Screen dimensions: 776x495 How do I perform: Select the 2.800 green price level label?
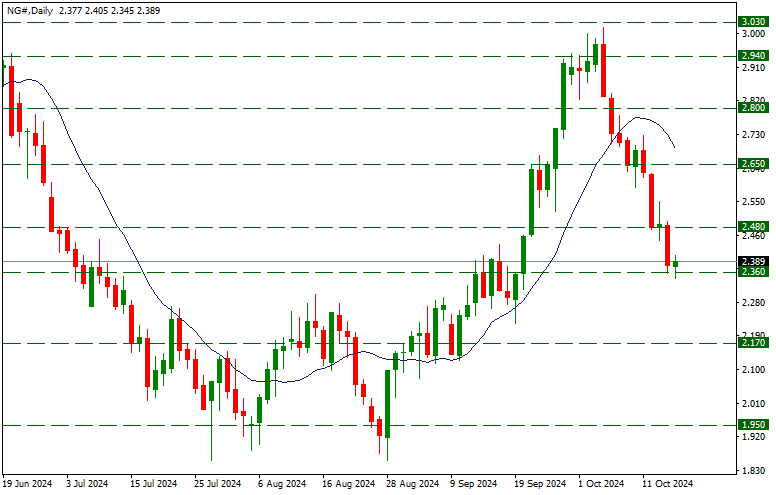pyautogui.click(x=753, y=108)
